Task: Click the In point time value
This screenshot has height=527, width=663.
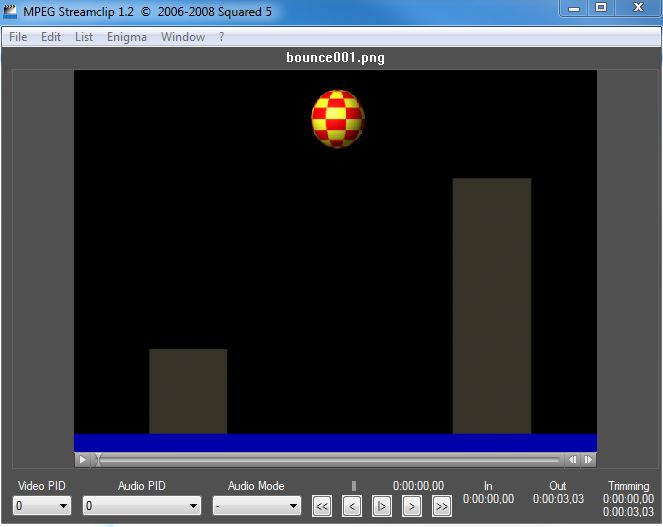Action: 488,499
